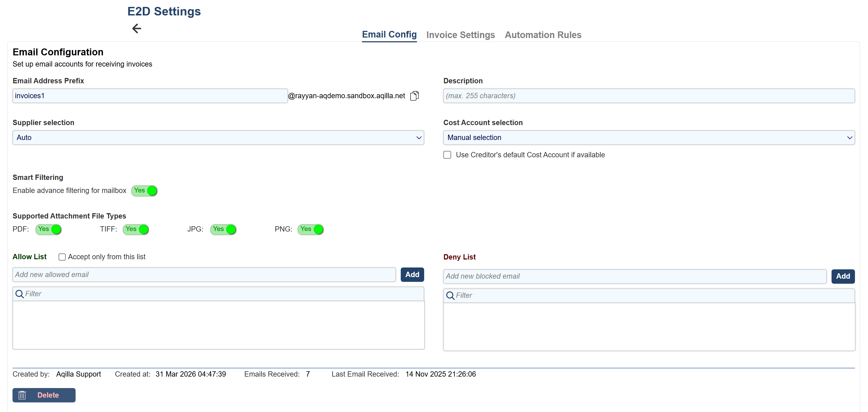The width and height of the screenshot is (868, 412).
Task: Click the trash icon on Delete button
Action: [x=22, y=395]
